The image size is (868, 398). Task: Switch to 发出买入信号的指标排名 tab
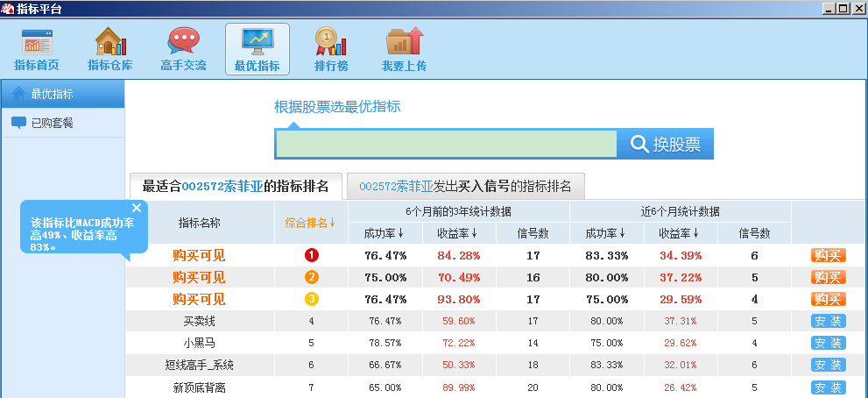tap(465, 186)
